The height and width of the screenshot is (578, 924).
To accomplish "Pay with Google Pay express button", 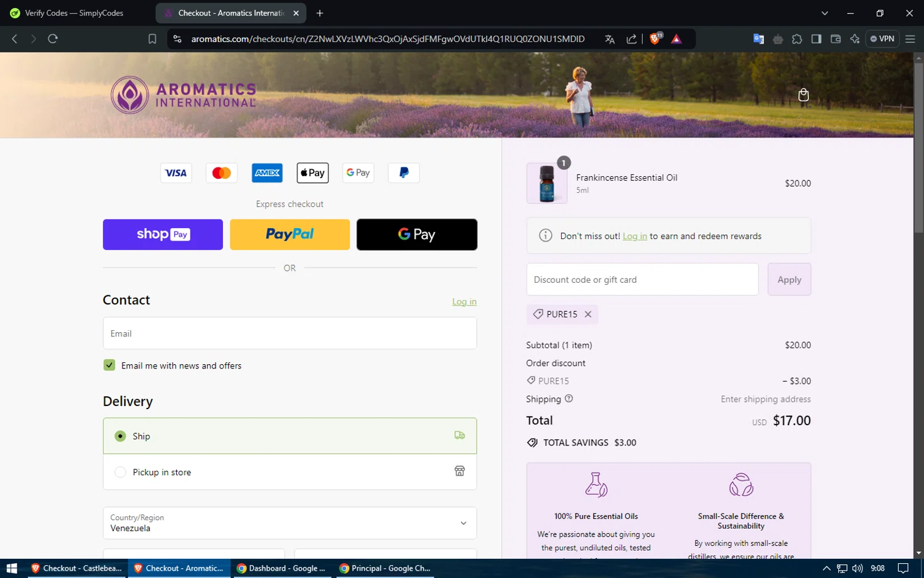I will pos(417,234).
